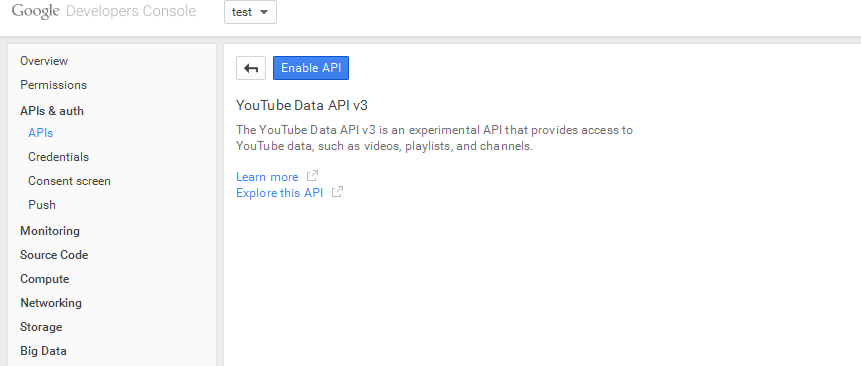The image size is (861, 366).
Task: Open Consent screen in the sidebar
Action: [x=69, y=181]
